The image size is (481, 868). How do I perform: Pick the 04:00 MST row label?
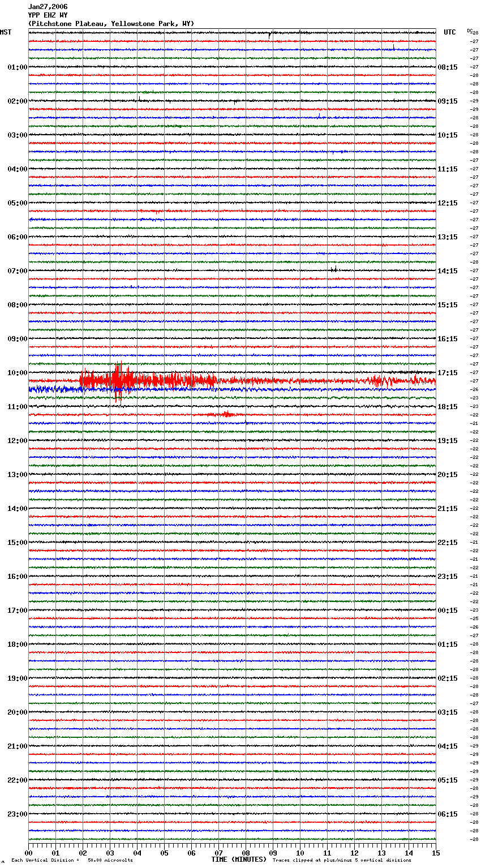tap(17, 169)
